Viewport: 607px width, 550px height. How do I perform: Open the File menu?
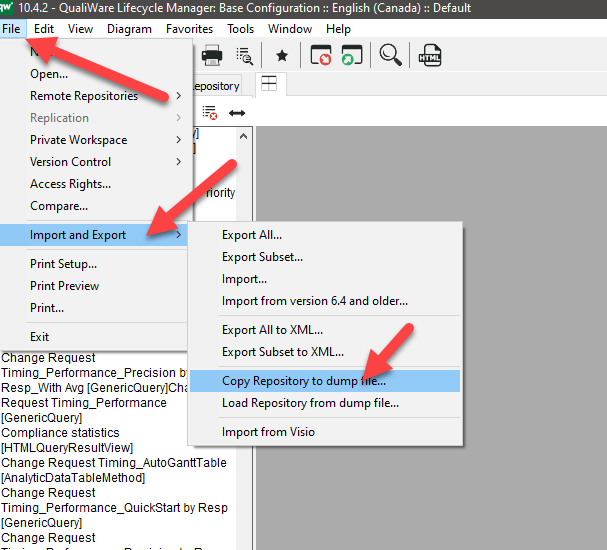11,29
